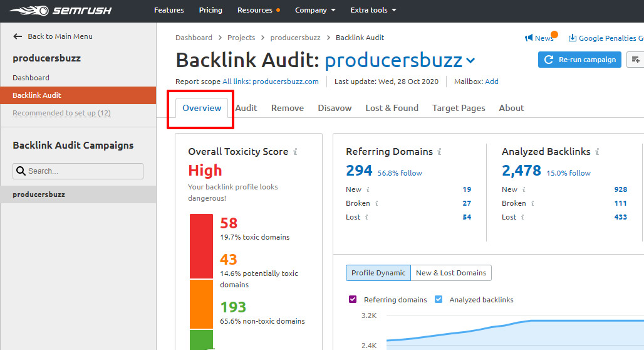
Task: Click the 58 toxic domains count
Action: pyautogui.click(x=229, y=223)
